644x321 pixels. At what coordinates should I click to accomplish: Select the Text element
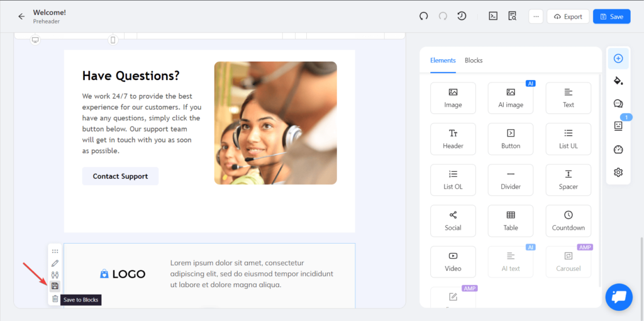pos(569,98)
